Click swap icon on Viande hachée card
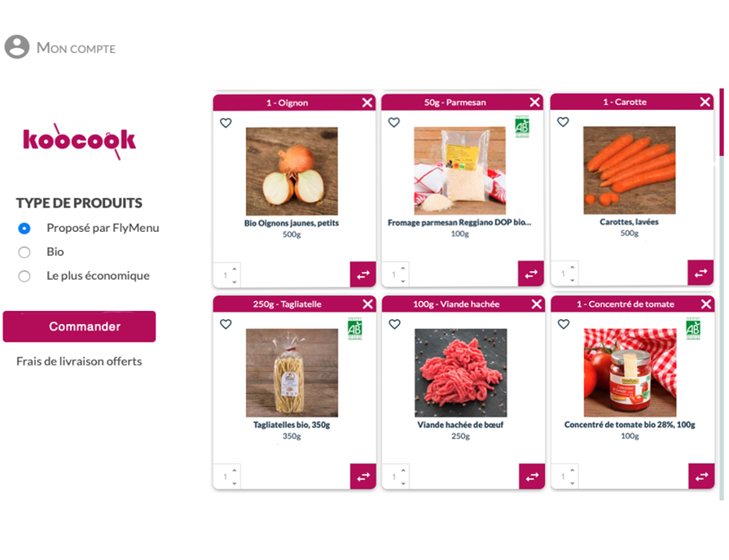This screenshot has height=560, width=729. [x=532, y=476]
